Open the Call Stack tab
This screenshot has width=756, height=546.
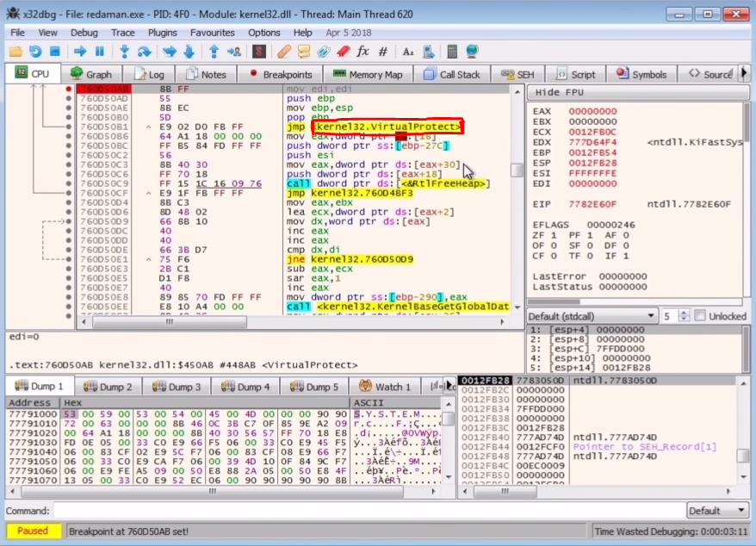point(452,74)
